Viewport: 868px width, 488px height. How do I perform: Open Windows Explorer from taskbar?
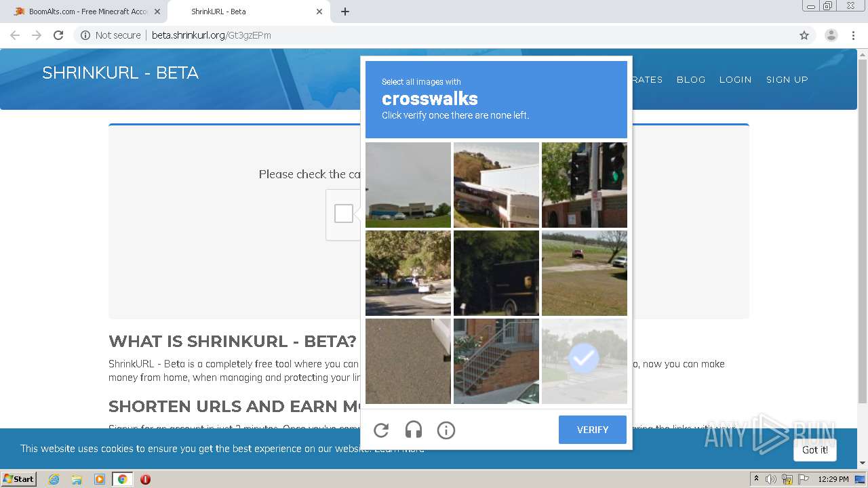coord(77,479)
